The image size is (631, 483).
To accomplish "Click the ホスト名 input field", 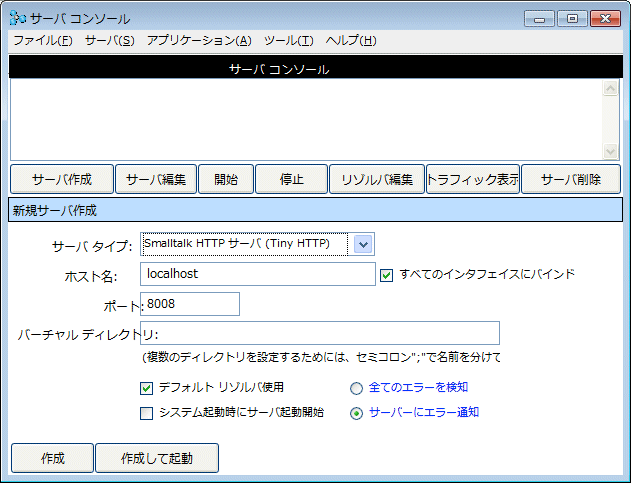I will [x=258, y=273].
